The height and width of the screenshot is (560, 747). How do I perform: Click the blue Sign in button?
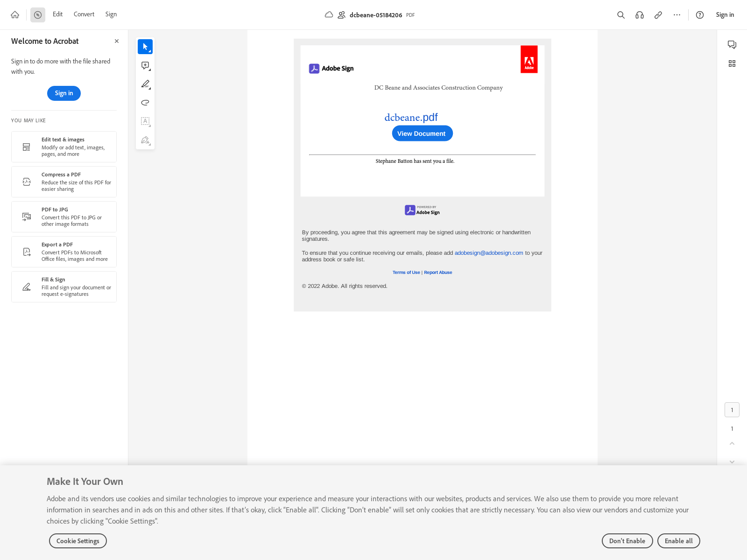tap(64, 93)
